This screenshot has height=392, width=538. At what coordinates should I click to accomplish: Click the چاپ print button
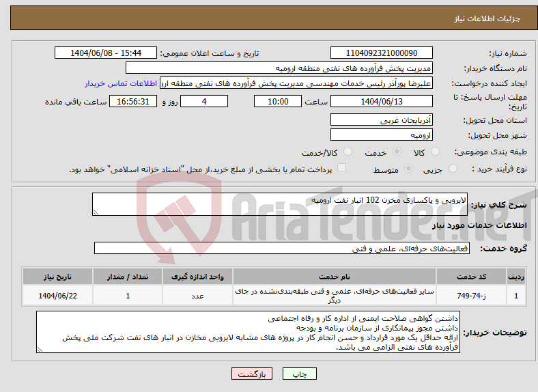(300, 374)
